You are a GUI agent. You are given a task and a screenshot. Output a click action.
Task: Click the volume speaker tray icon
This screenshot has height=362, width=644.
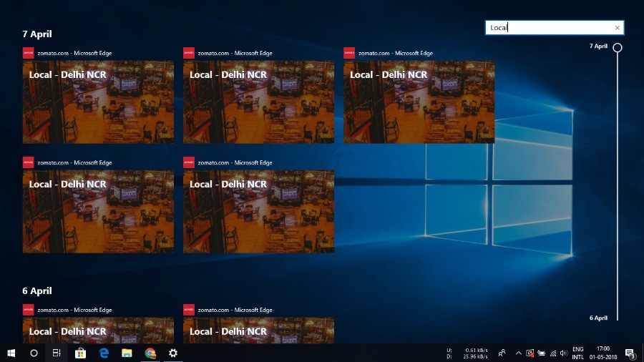[x=564, y=353]
